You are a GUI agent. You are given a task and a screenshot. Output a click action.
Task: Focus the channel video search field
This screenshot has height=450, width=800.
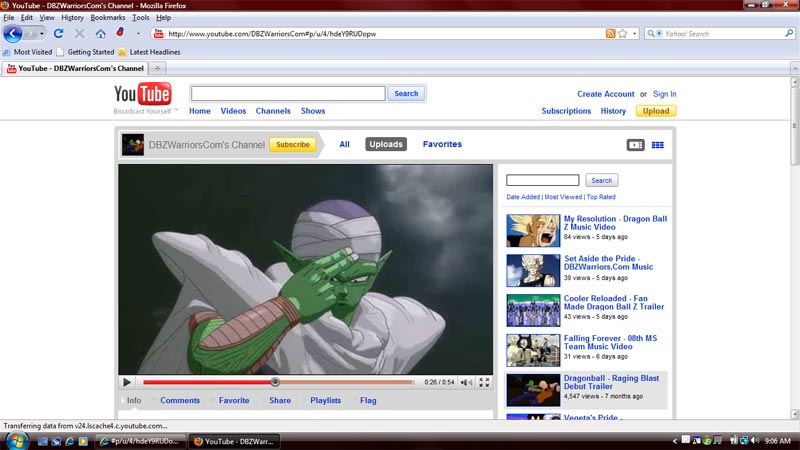(x=542, y=180)
